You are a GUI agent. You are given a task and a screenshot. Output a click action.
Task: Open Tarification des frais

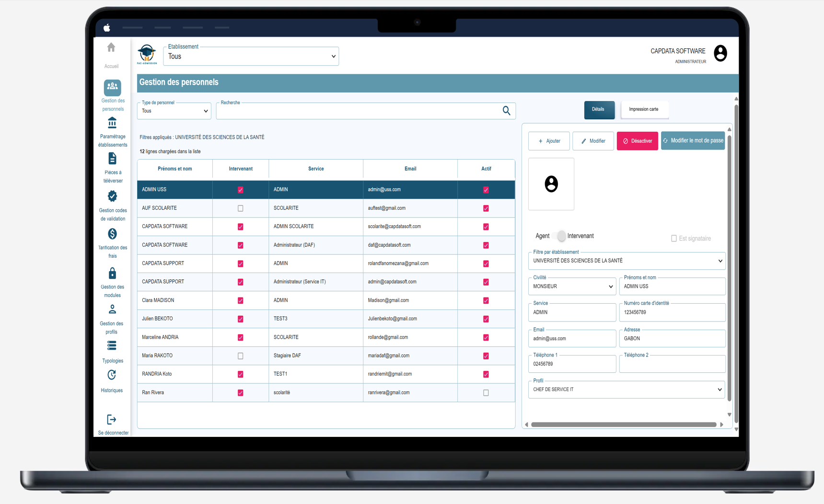pos(112,234)
